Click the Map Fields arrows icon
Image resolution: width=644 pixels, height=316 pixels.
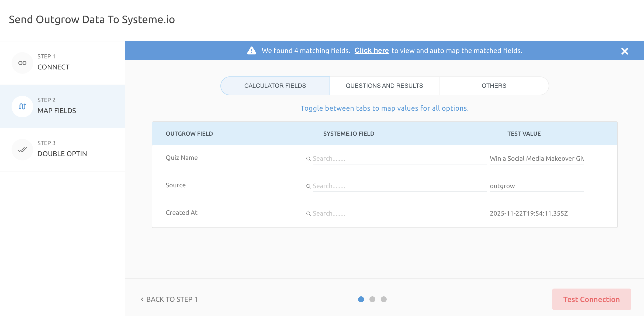tap(22, 107)
